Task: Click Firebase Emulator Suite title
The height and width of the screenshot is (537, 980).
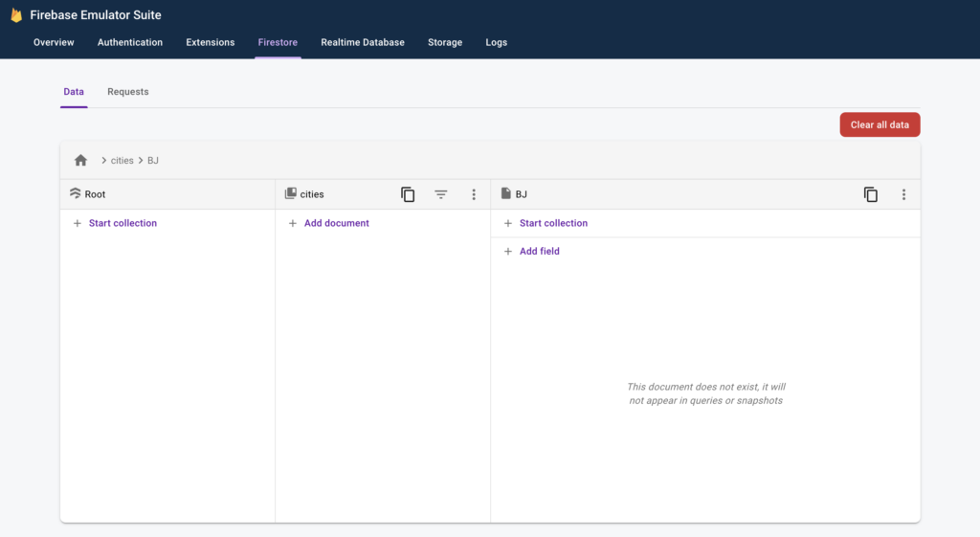Action: coord(96,15)
